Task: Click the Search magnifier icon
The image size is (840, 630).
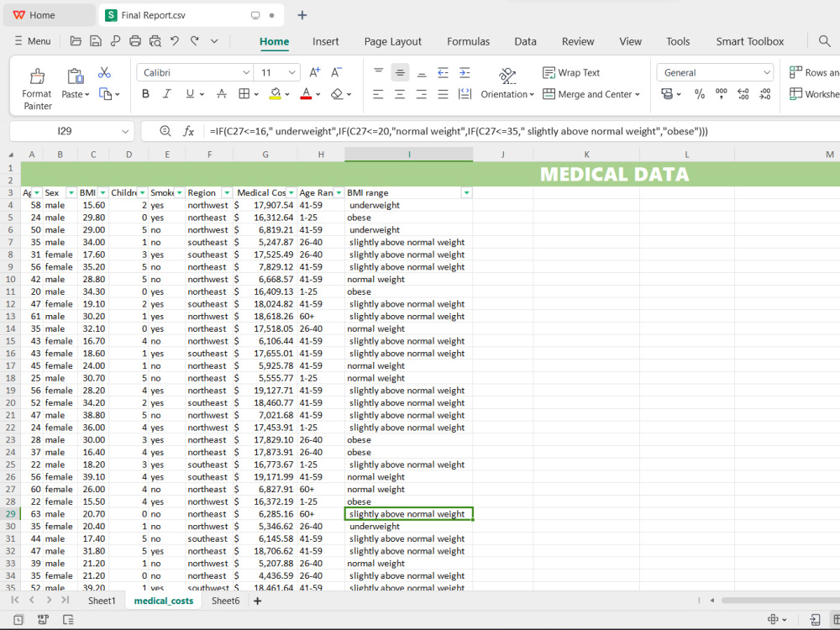Action: (825, 41)
